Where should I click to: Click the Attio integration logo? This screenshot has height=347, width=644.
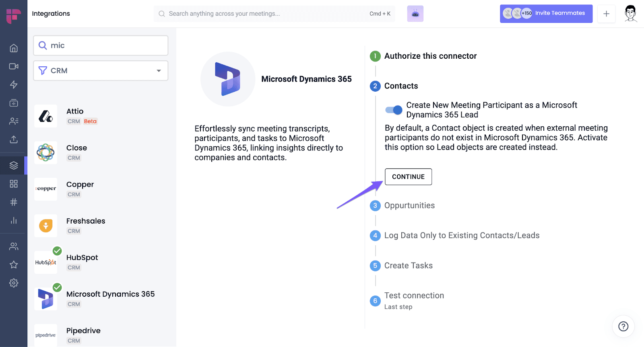pyautogui.click(x=46, y=116)
